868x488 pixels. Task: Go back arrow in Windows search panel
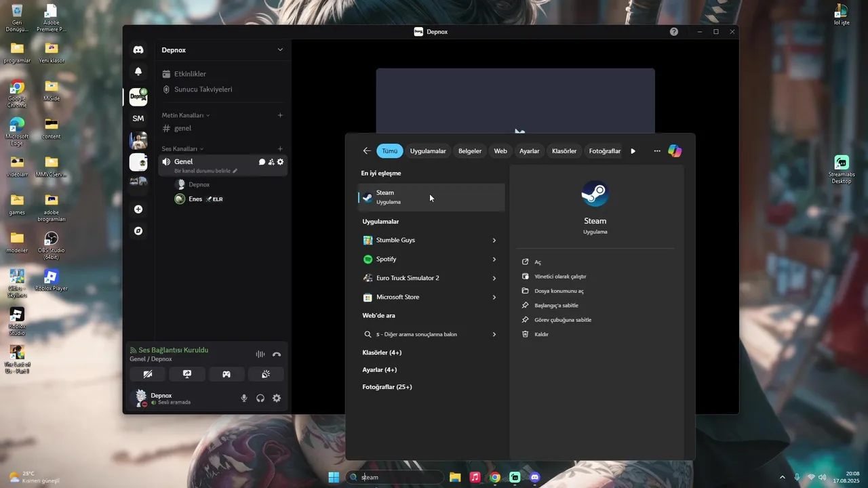tap(367, 151)
